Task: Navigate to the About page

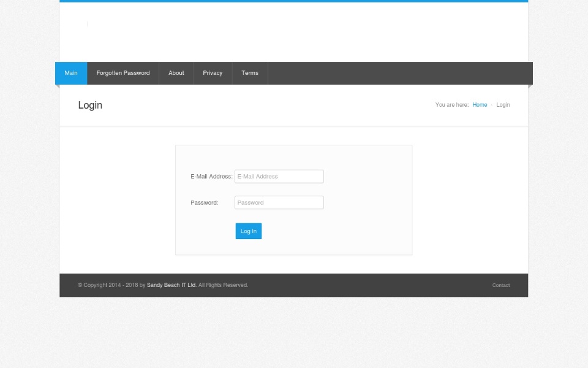Action: 176,73
